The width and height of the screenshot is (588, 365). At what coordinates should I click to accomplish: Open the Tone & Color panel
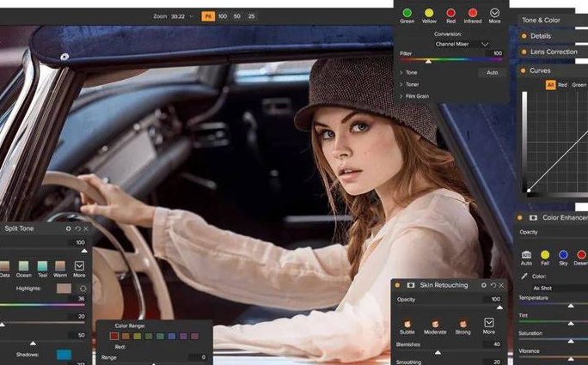pos(541,21)
